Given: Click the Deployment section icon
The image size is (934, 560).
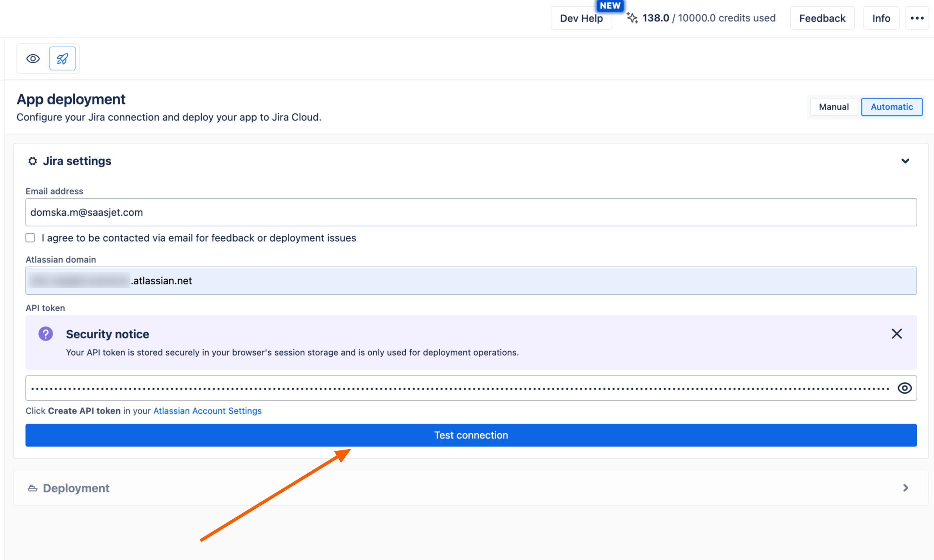Looking at the screenshot, I should pos(32,488).
